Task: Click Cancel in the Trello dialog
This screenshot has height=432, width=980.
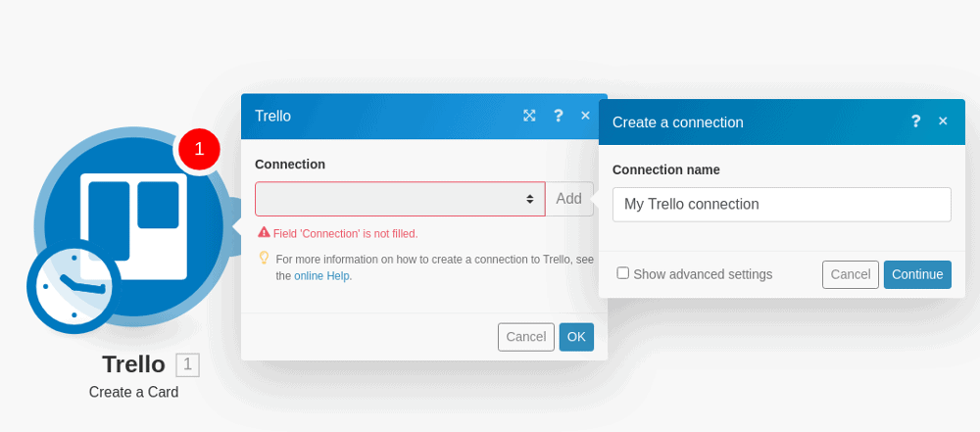Action: 525,337
